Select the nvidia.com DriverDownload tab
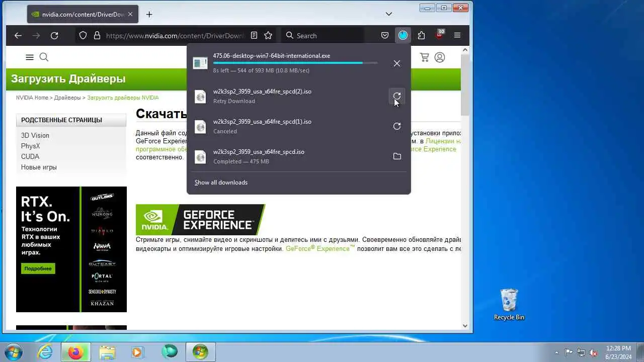 pyautogui.click(x=83, y=15)
